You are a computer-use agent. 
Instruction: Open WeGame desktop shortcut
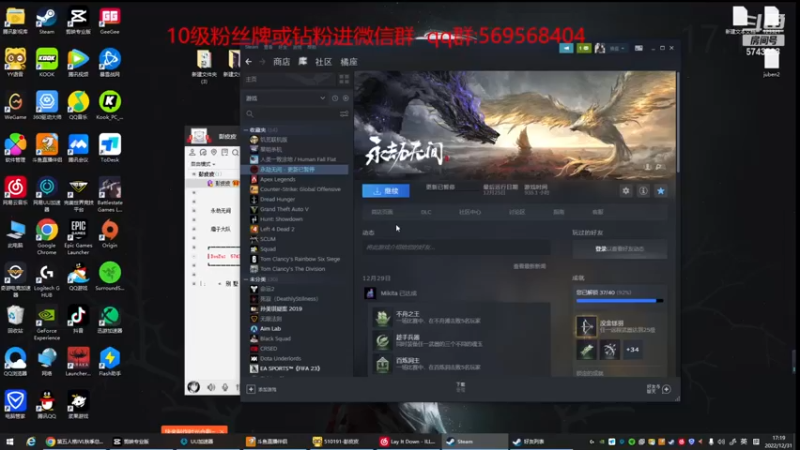point(15,106)
